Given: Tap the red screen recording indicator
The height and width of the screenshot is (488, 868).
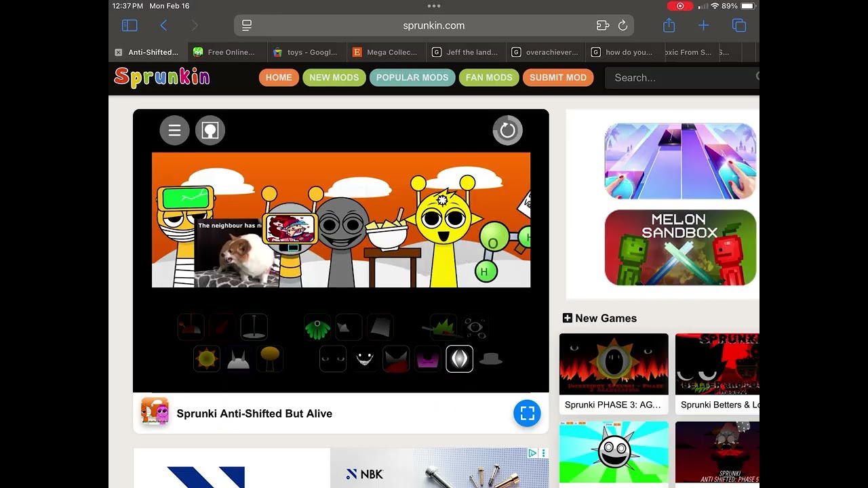Looking at the screenshot, I should point(680,6).
